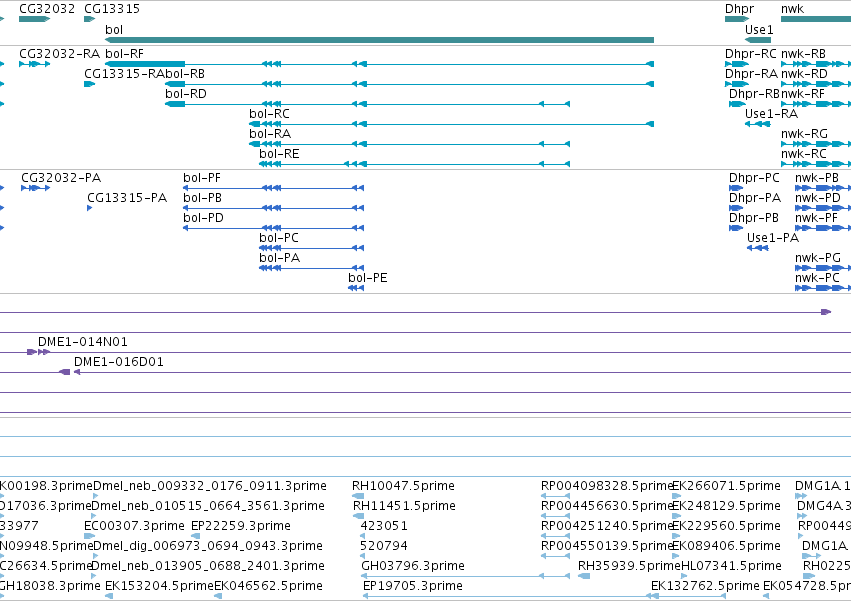Screen dimensions: 851x601
Task: Open the RH10047.5prime insertion label
Action: pos(403,485)
